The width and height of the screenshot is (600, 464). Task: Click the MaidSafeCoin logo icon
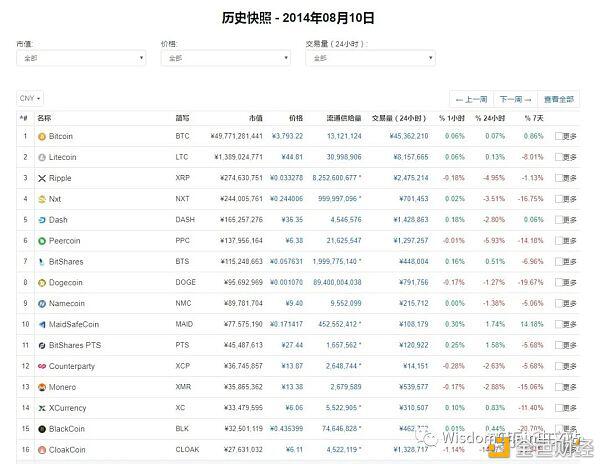[x=42, y=324]
